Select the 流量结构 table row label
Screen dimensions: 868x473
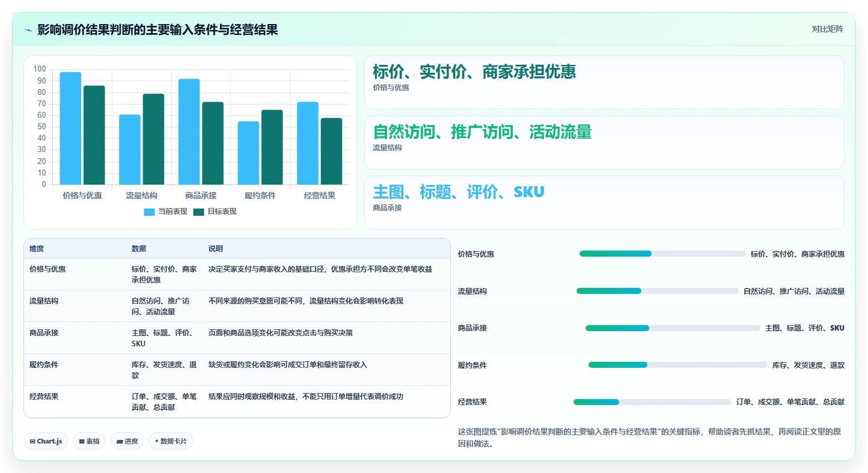[x=44, y=301]
